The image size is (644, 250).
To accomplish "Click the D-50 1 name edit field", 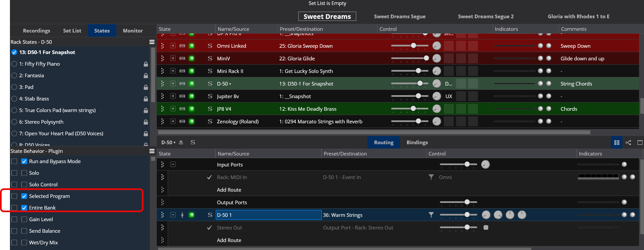I will (x=269, y=215).
